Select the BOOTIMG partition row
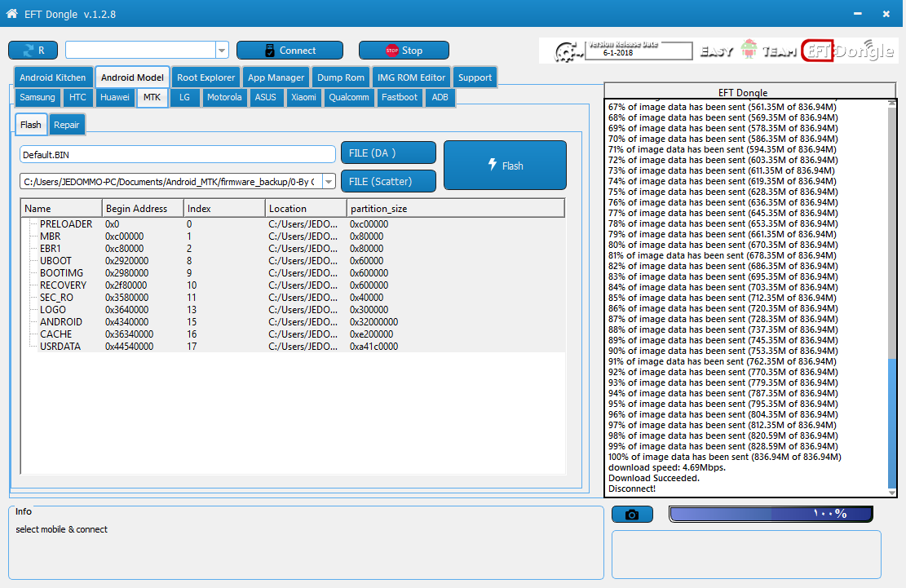Image resolution: width=906 pixels, height=588 pixels. (x=293, y=272)
